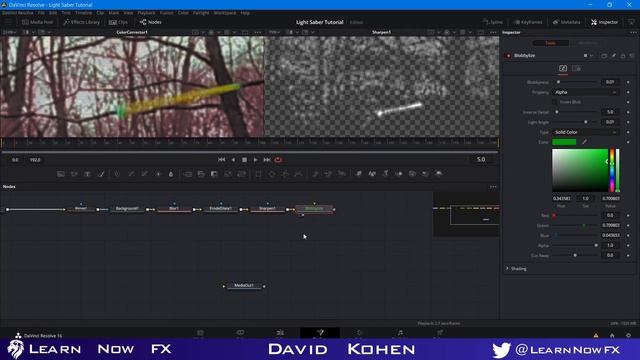Open the Workspace menu

click(224, 13)
